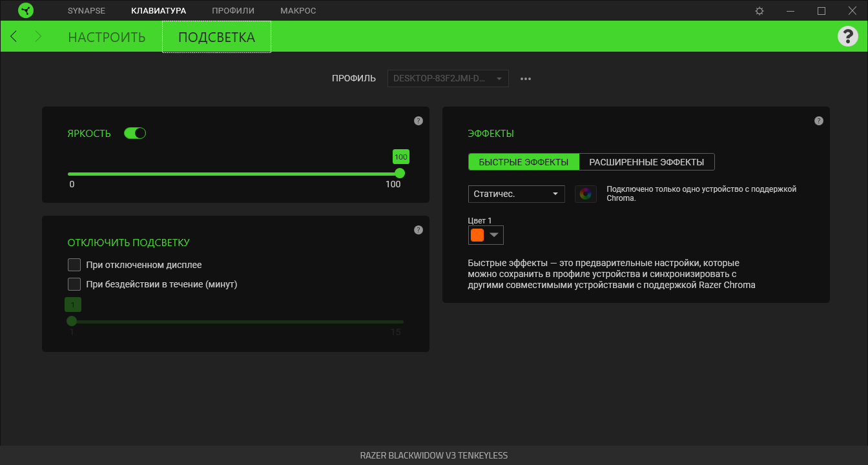The width and height of the screenshot is (868, 465).
Task: Click the Отключить подсветку panel help icon
Action: point(418,230)
